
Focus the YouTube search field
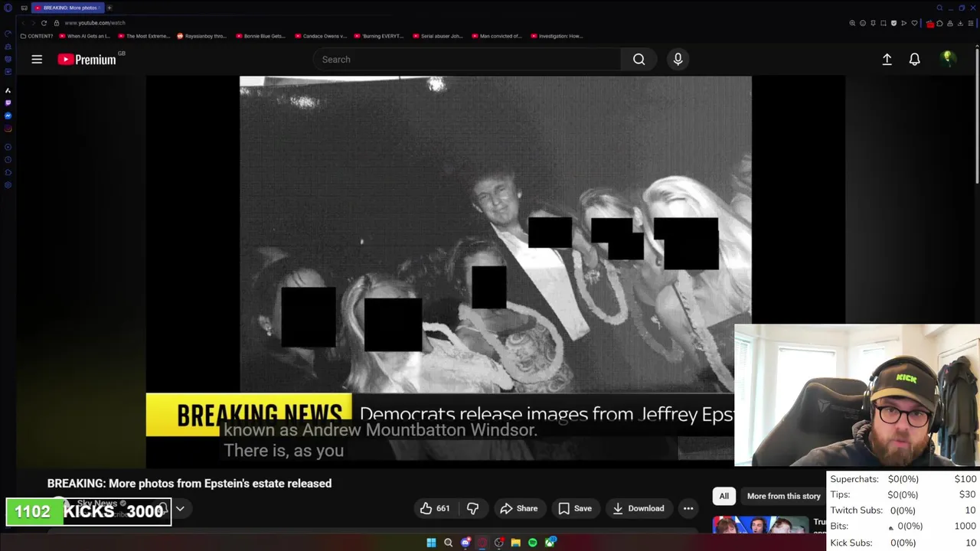467,59
